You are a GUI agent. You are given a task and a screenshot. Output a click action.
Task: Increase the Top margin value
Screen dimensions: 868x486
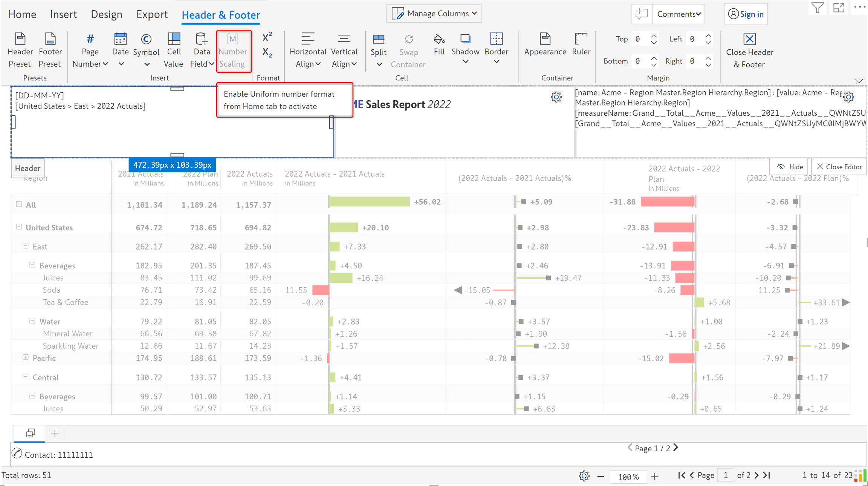click(x=654, y=36)
